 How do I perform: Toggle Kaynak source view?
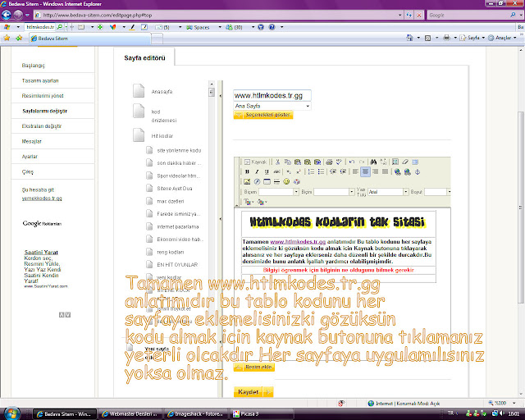(x=255, y=162)
